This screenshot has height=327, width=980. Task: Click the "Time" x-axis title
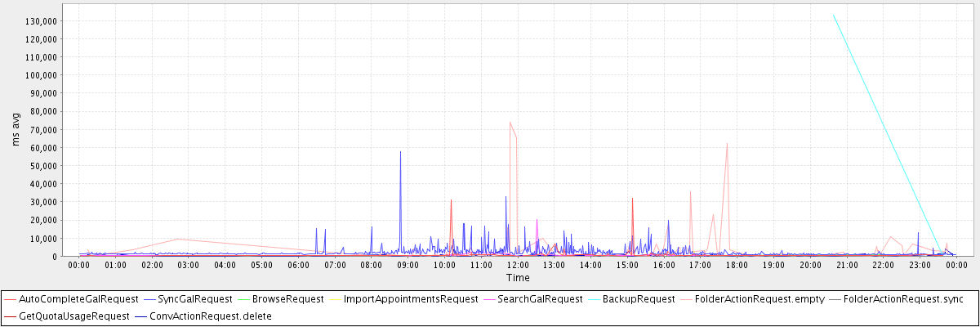coord(517,278)
